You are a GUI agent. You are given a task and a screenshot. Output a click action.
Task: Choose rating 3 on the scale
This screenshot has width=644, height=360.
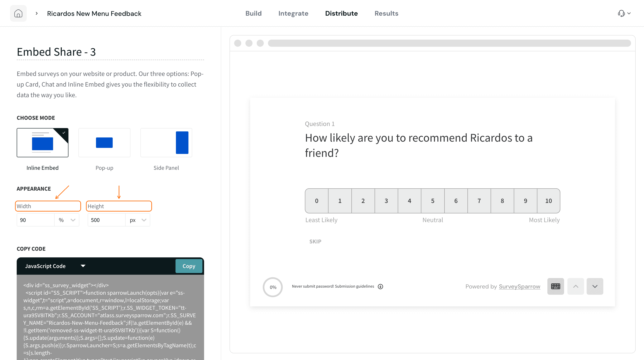point(386,201)
